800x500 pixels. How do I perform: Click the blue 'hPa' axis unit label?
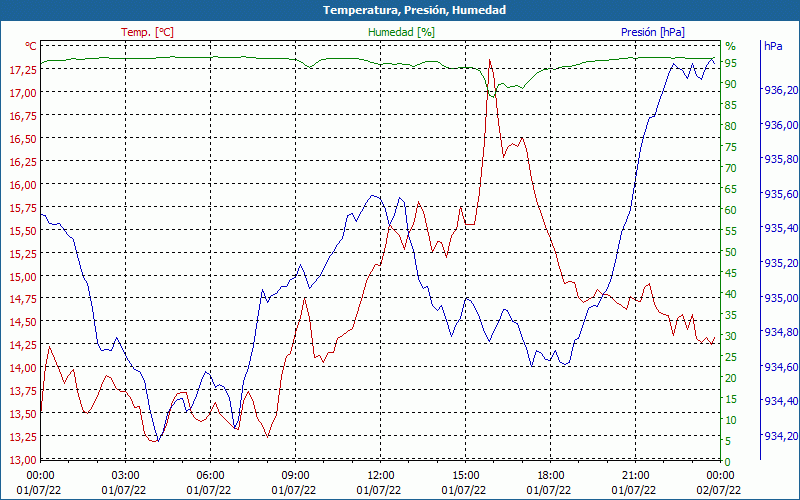point(773,46)
